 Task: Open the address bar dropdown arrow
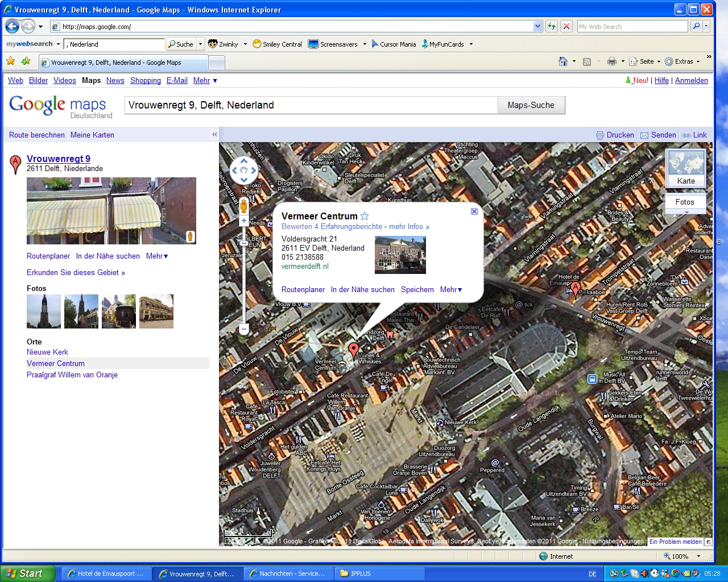tap(537, 26)
